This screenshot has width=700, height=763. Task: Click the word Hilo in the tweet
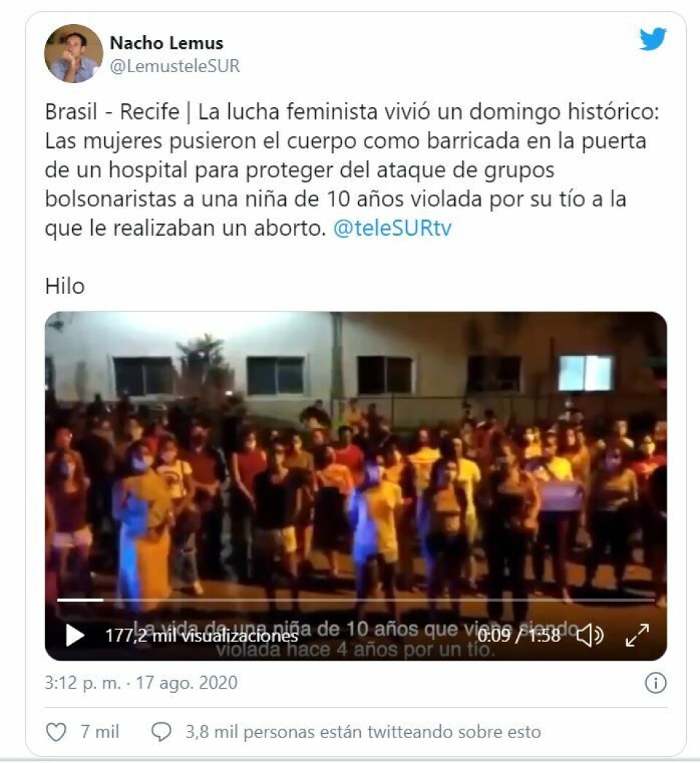click(x=65, y=286)
